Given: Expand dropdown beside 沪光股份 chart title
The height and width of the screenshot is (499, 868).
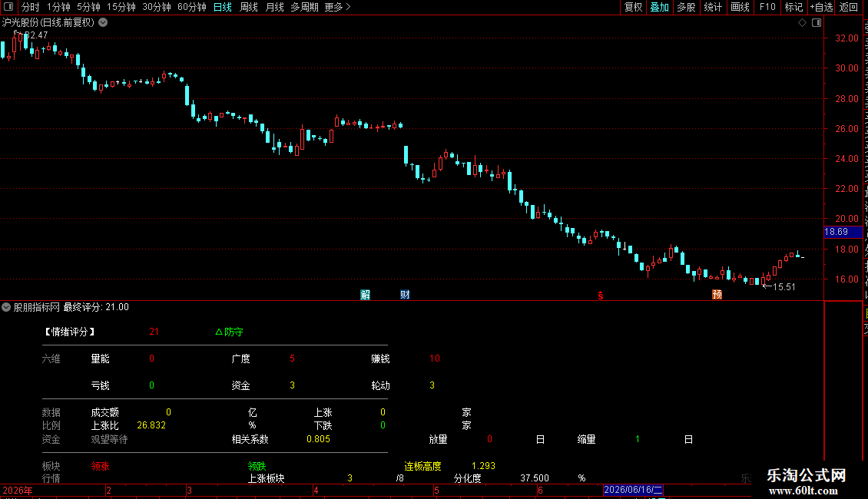Looking at the screenshot, I should pyautogui.click(x=103, y=23).
